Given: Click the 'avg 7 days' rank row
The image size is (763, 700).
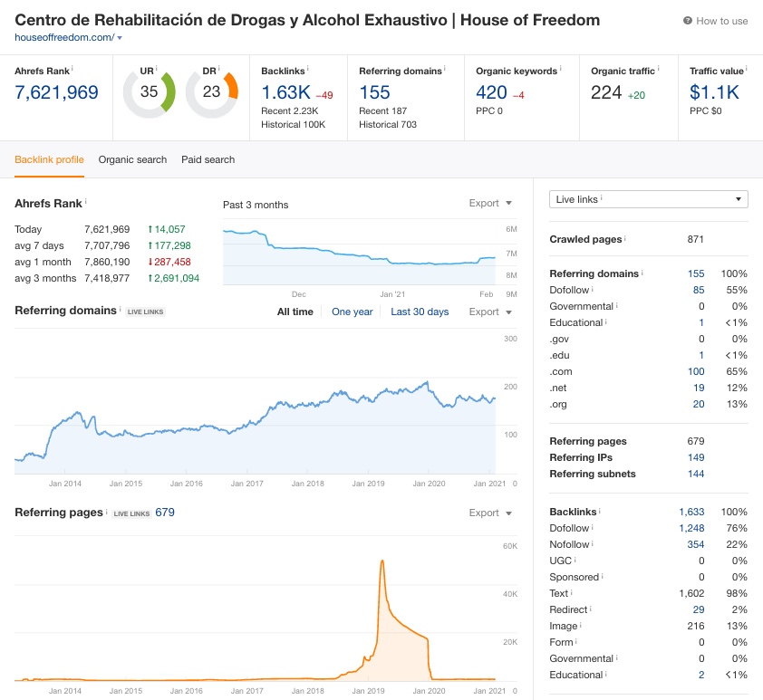Looking at the screenshot, I should [x=102, y=245].
